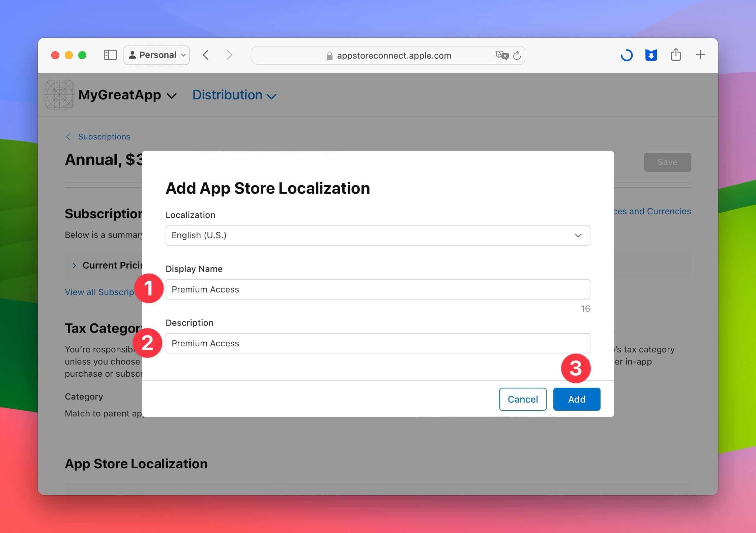This screenshot has height=533, width=756.
Task: Open the Distribution menu
Action: pyautogui.click(x=234, y=95)
